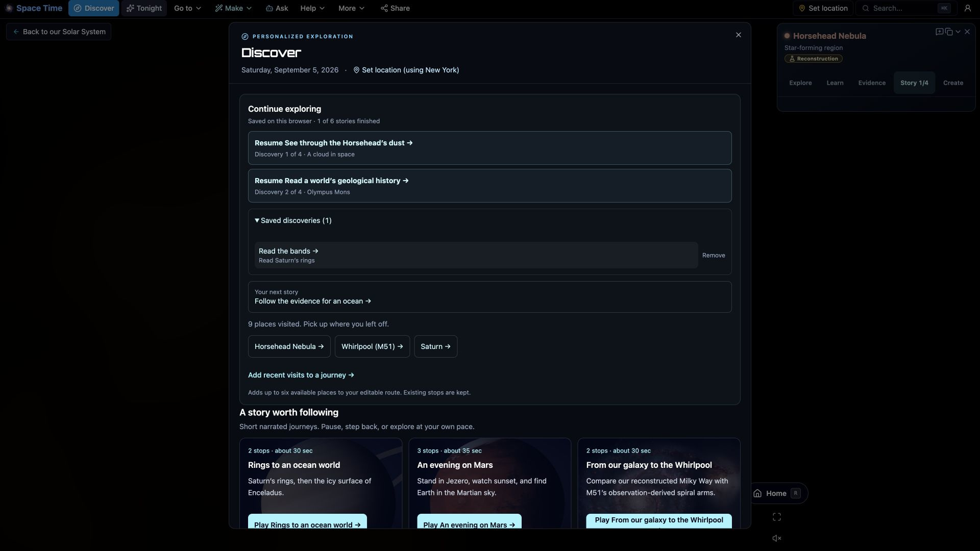Open the user account icon
Viewport: 980px width, 551px height.
(967, 8)
